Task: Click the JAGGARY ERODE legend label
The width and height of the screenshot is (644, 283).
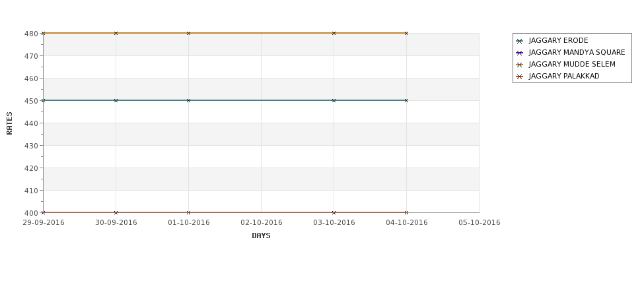Action: point(558,41)
